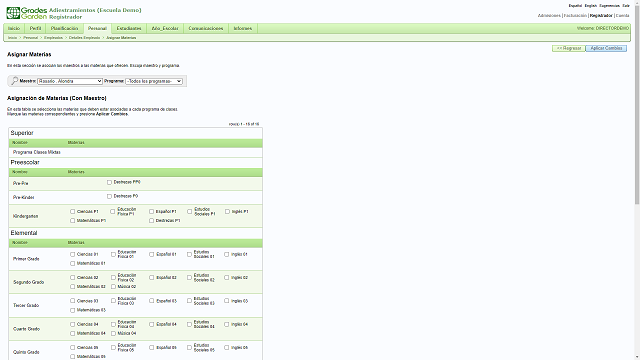Check Ciencias P1 for Kindergarten
The width and height of the screenshot is (640, 360).
tap(73, 211)
